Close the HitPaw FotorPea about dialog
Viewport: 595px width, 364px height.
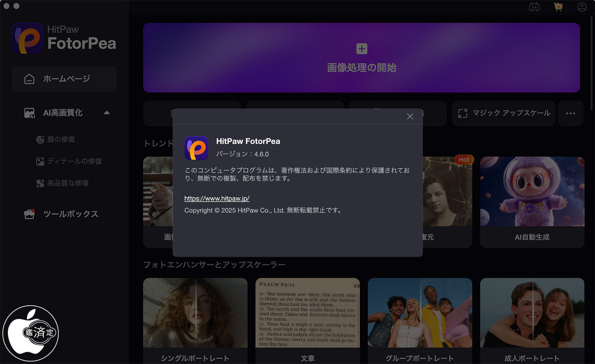410,117
